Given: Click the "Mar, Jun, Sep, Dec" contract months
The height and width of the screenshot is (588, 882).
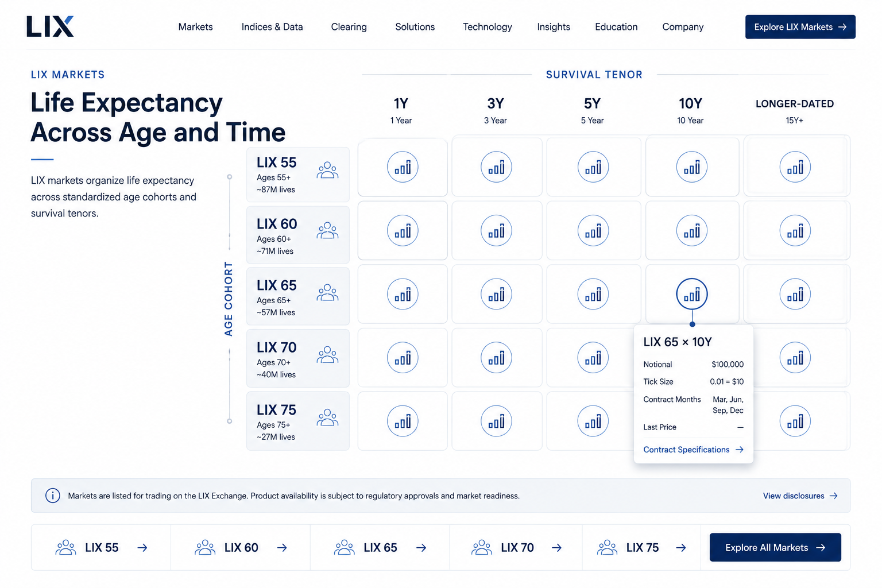Looking at the screenshot, I should pyautogui.click(x=728, y=405).
